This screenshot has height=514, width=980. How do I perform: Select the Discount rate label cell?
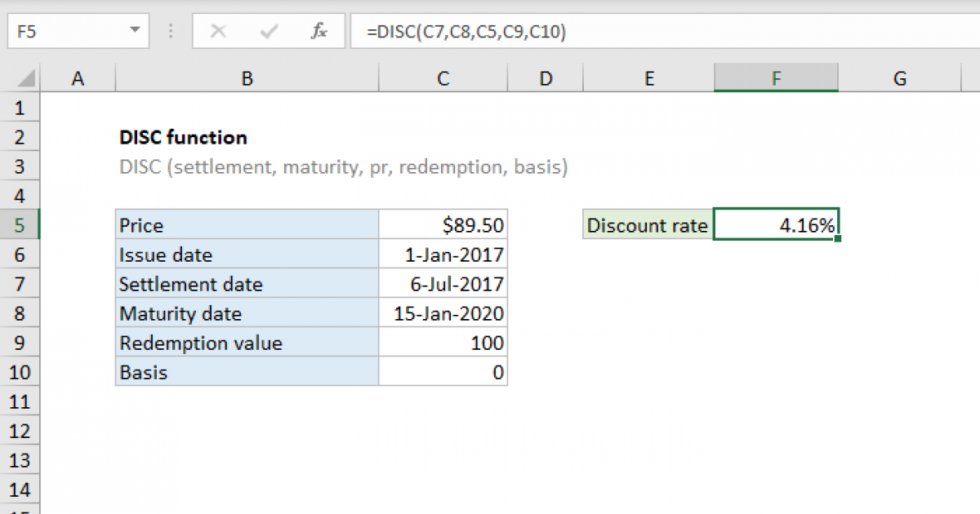pos(648,224)
